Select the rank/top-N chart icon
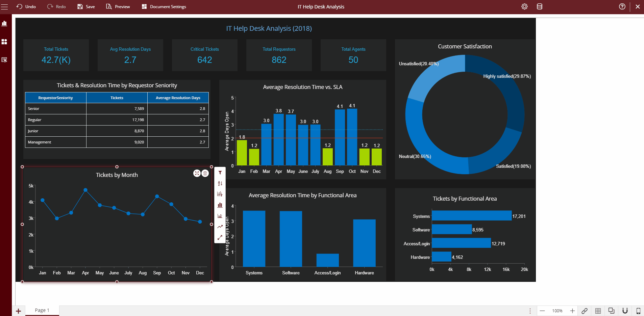The width and height of the screenshot is (644, 316). (220, 194)
